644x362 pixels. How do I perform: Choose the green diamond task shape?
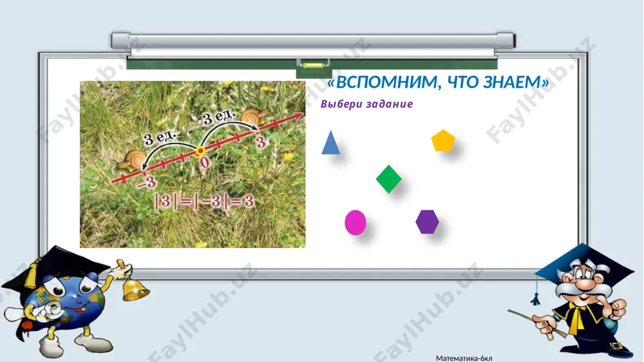388,179
